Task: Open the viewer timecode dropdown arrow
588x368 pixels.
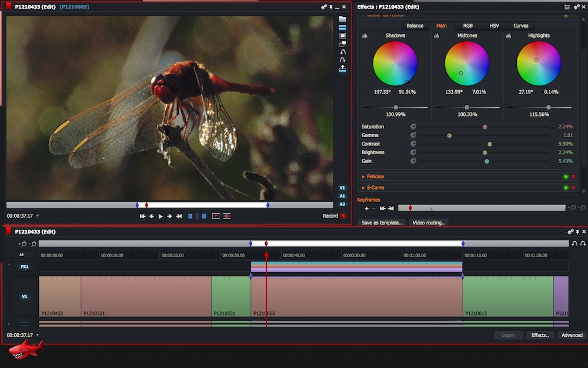Action: [38, 216]
